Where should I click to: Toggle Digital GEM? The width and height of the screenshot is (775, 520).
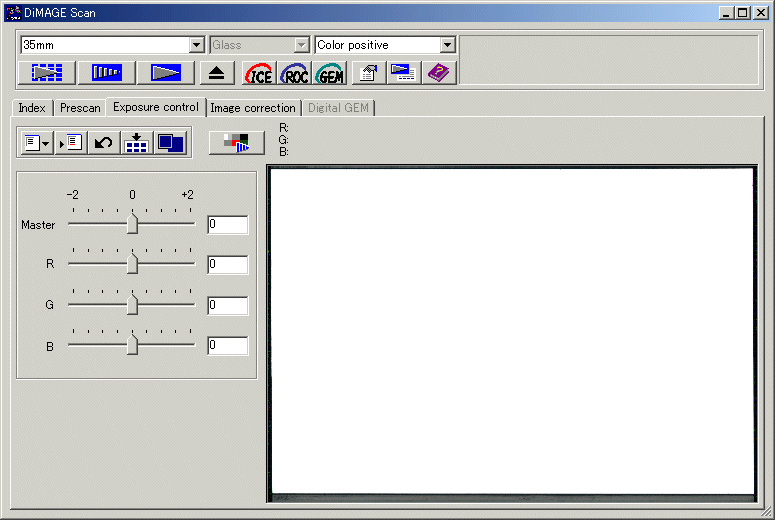point(330,73)
